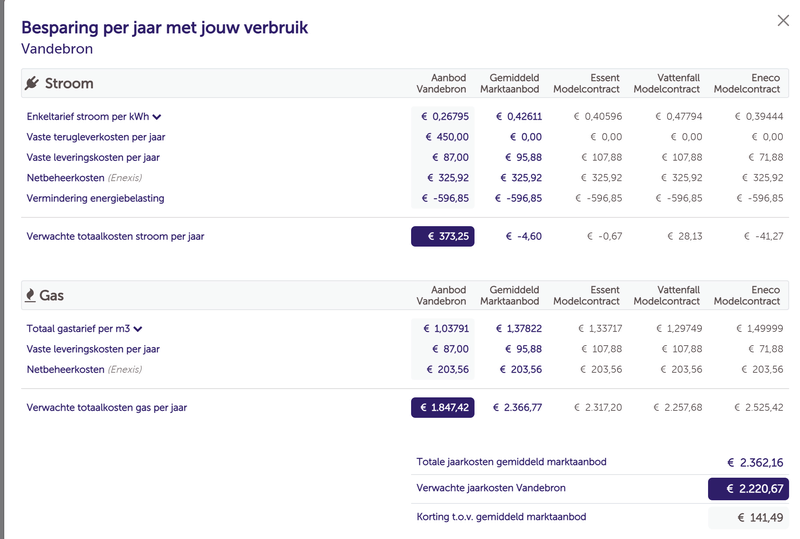The width and height of the screenshot is (800, 539).
Task: Click Vaste leveringskosten per jaar under Gas
Action: click(93, 349)
